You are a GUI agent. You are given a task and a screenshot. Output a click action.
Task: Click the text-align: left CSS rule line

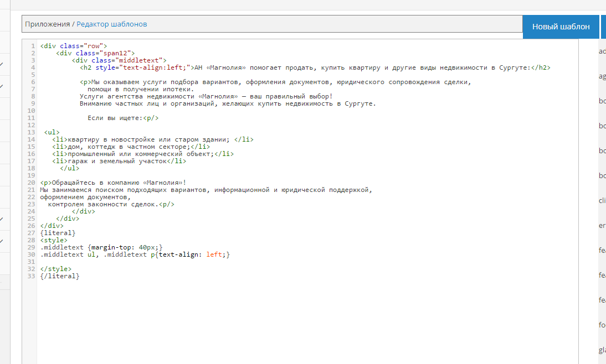[x=135, y=254]
